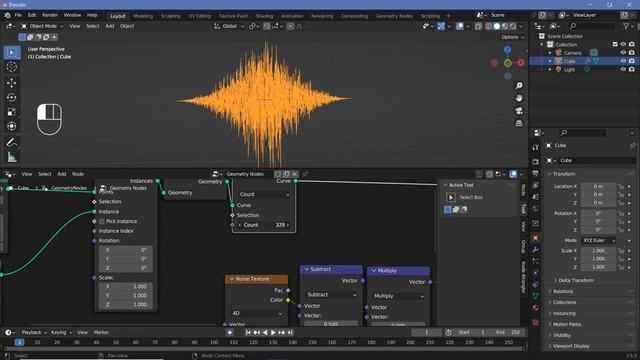Jump to the timeline end frame
Viewport: 640px width, 360px height.
pos(290,333)
